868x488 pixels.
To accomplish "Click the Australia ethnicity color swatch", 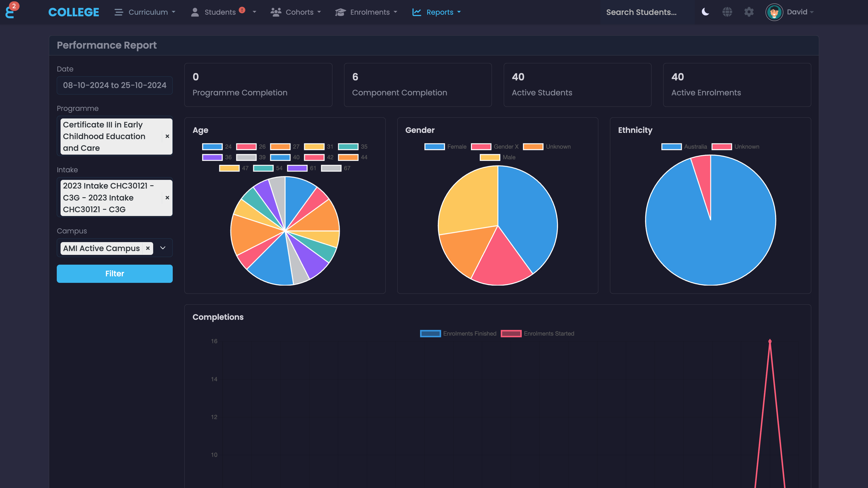I will [x=671, y=147].
